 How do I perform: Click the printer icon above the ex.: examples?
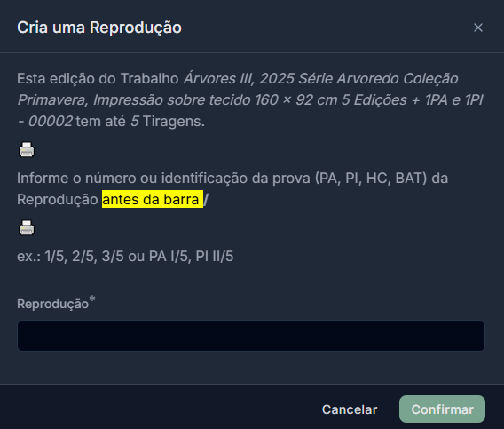pos(27,228)
